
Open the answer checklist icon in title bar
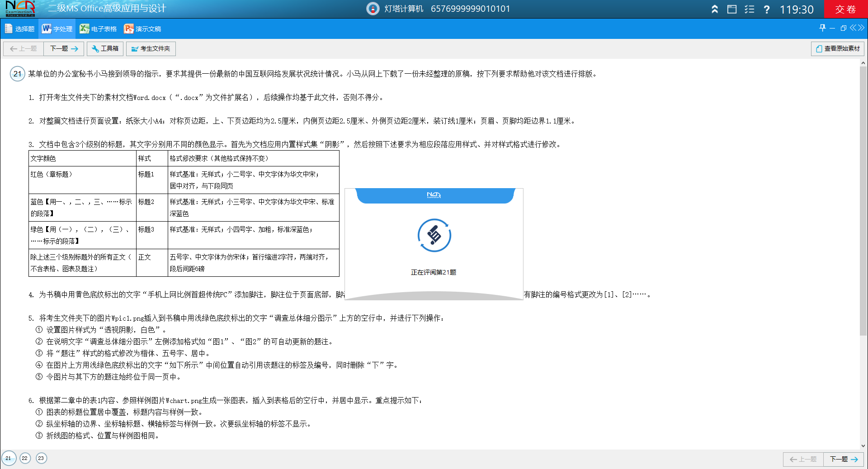750,9
